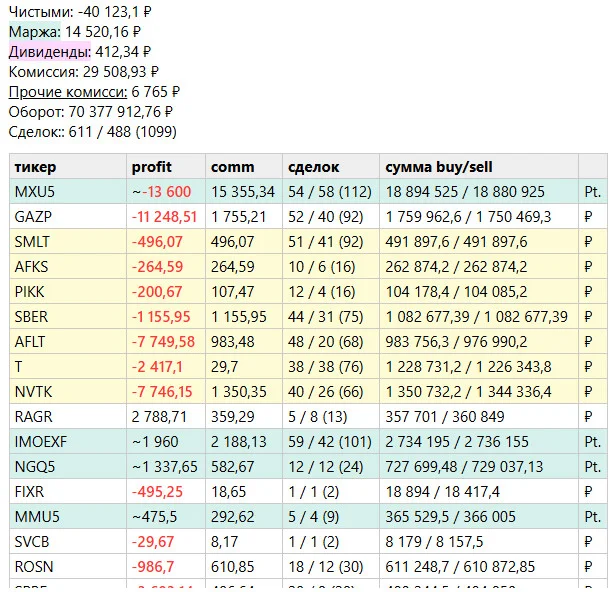The width and height of the screenshot is (612, 592).
Task: Click the highlighted 'Дивиденды' label
Action: click(50, 52)
